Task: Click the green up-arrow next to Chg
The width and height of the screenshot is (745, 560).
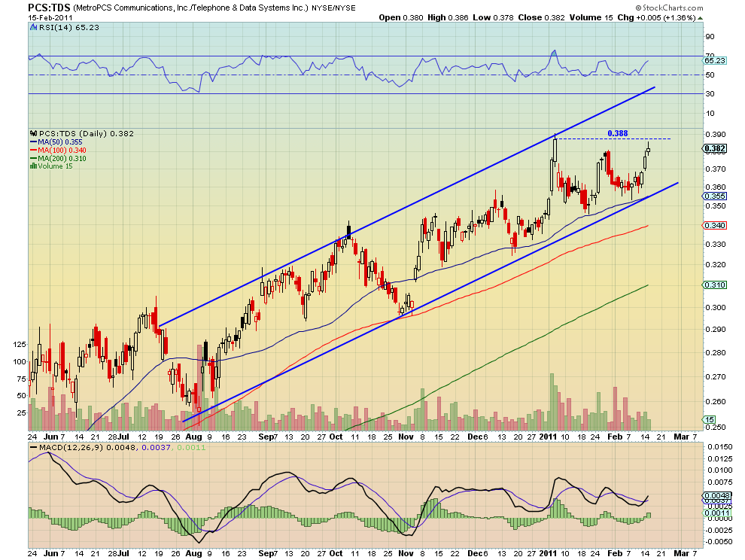Action: click(701, 18)
